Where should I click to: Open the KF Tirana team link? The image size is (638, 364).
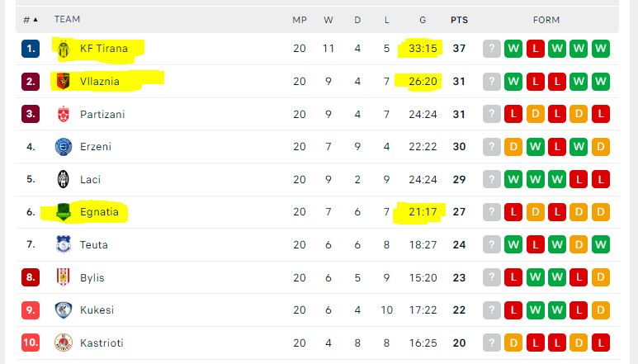(x=104, y=49)
